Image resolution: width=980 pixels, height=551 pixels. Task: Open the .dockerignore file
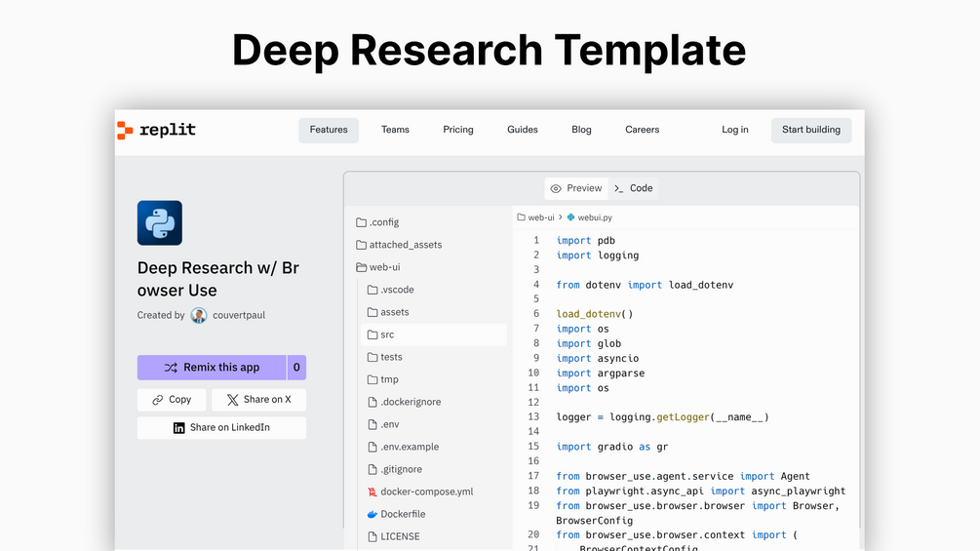click(411, 403)
